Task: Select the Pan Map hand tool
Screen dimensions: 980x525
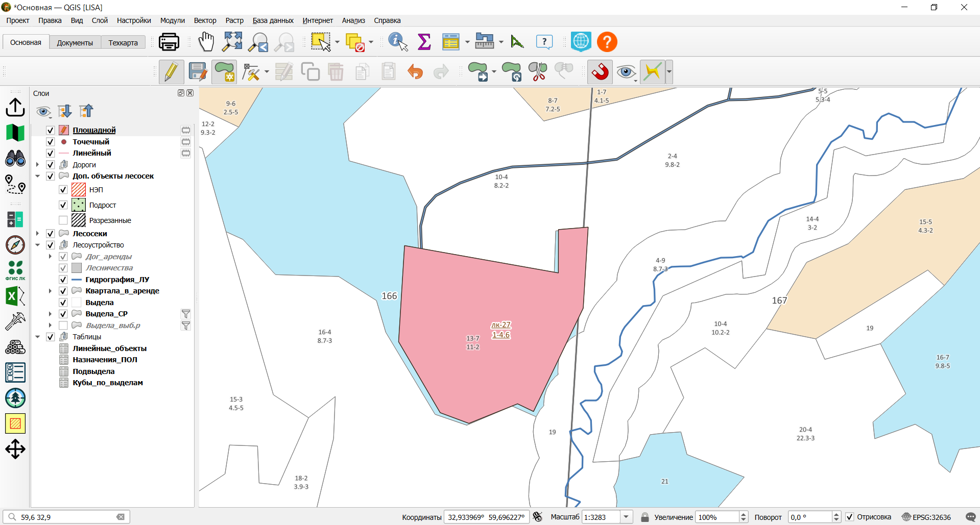Action: click(x=206, y=42)
